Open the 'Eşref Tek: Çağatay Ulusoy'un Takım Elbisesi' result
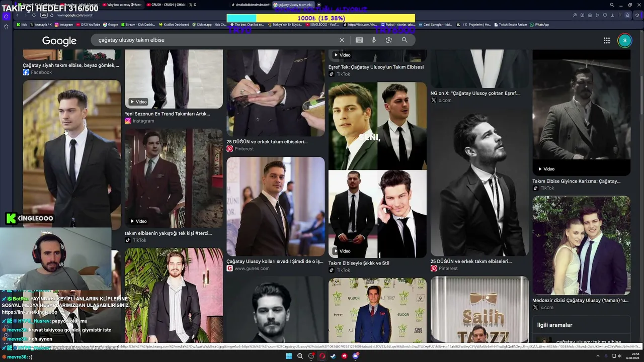The height and width of the screenshot is (362, 644). tap(376, 67)
